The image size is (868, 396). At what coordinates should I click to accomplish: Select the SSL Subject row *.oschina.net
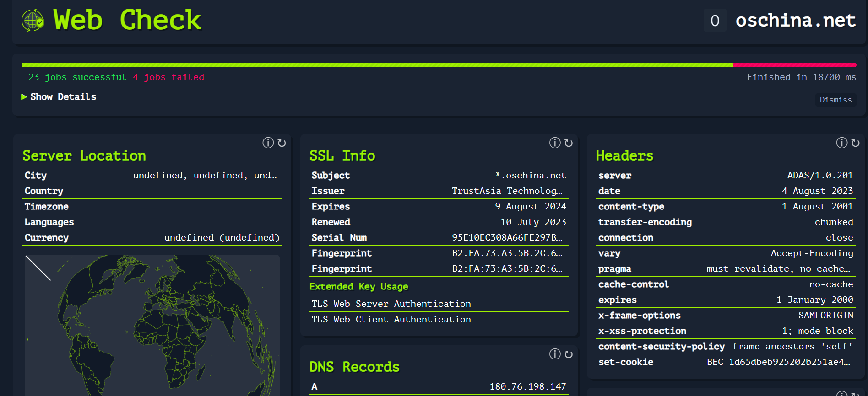[x=439, y=176]
